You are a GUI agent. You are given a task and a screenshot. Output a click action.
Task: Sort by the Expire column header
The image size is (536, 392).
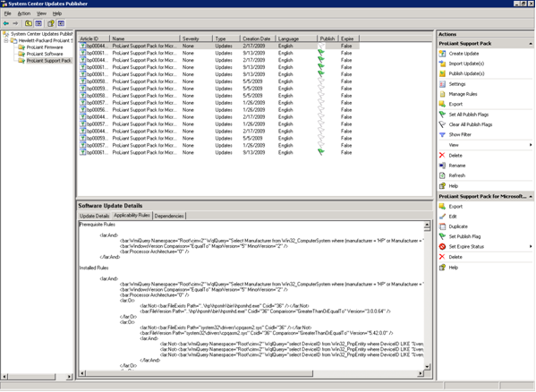point(349,38)
